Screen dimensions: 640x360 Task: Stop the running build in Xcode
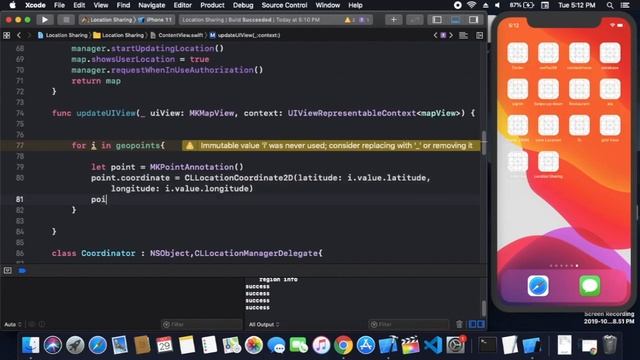click(x=66, y=20)
